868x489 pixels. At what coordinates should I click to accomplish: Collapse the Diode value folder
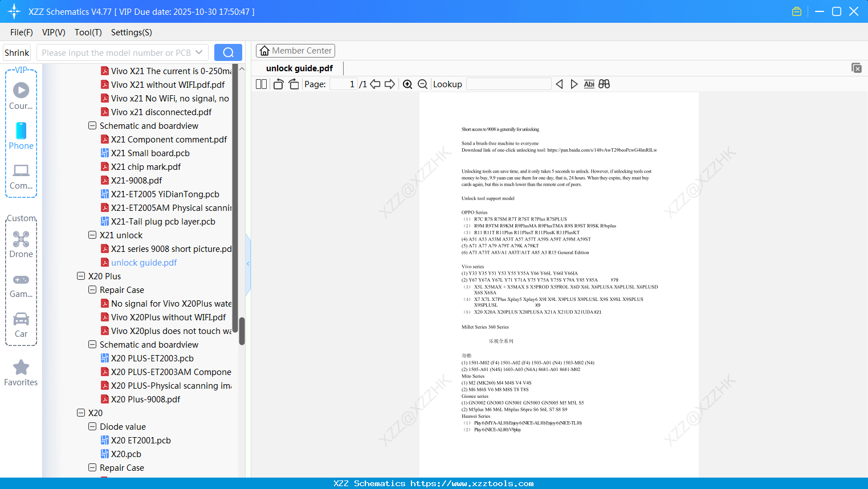(92, 427)
